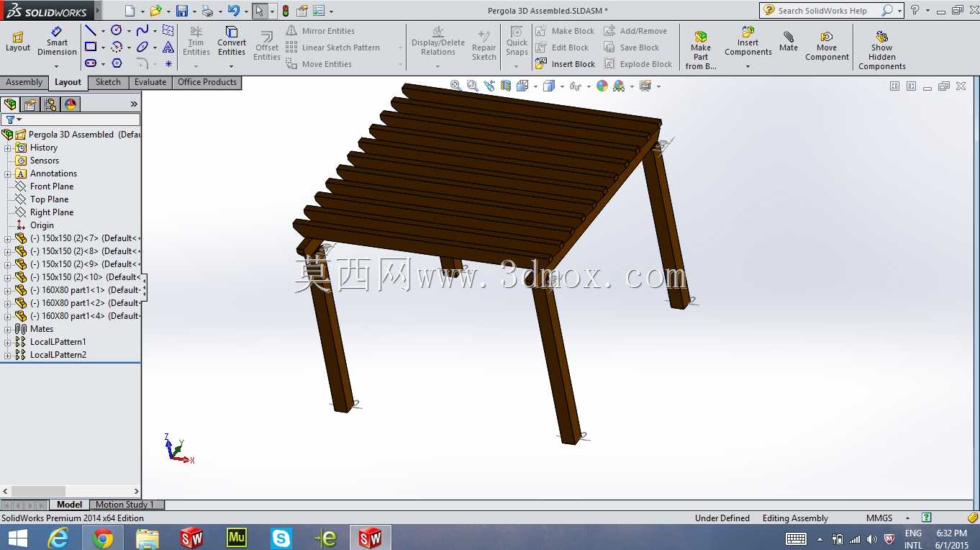
Task: Click the Section View icon
Action: click(x=506, y=86)
